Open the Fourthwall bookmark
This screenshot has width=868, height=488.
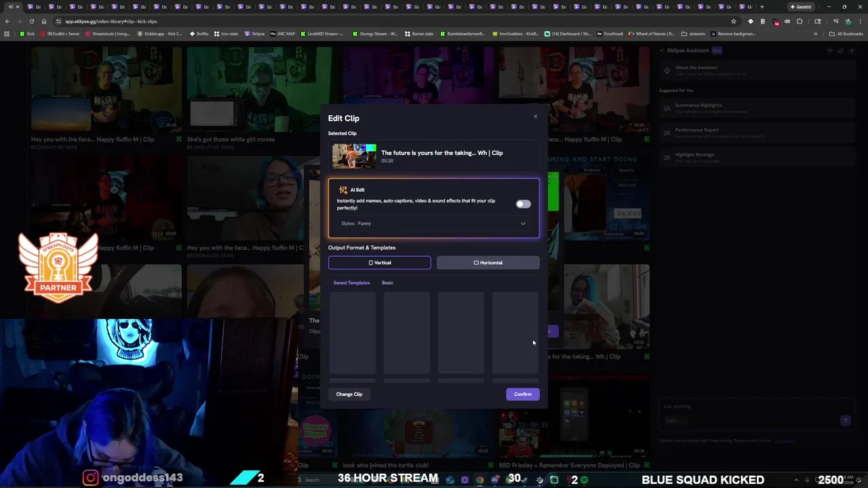click(x=610, y=34)
